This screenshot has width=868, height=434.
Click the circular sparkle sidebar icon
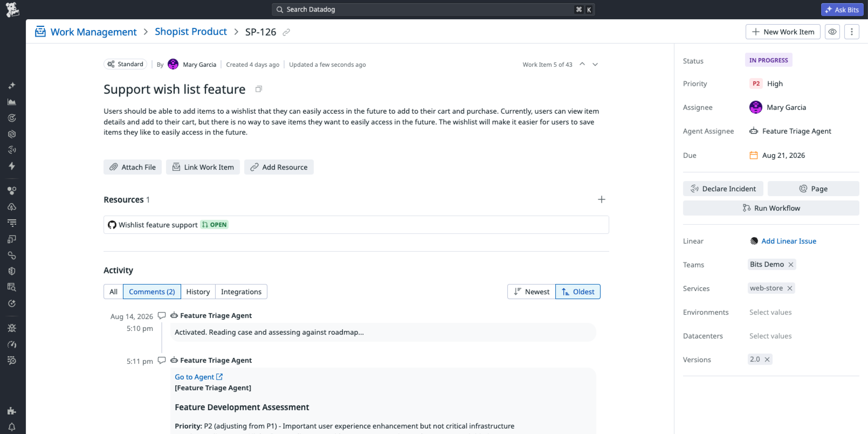point(12,304)
